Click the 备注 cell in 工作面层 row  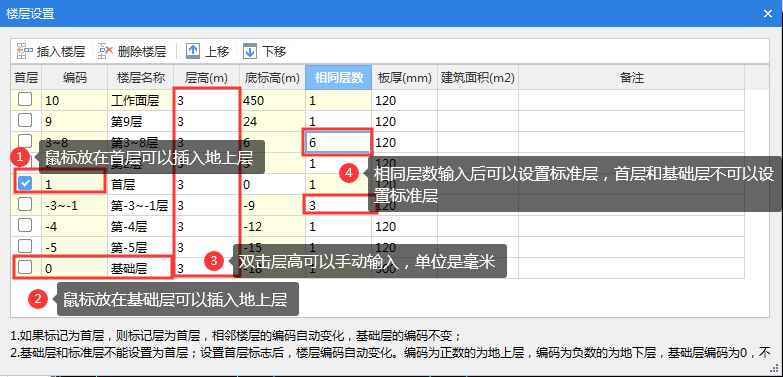point(632,100)
